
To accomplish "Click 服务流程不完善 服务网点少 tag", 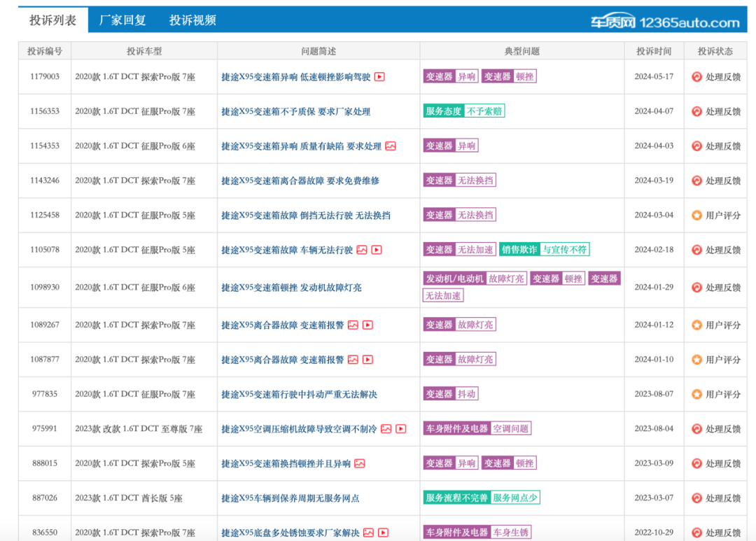I will (x=481, y=498).
